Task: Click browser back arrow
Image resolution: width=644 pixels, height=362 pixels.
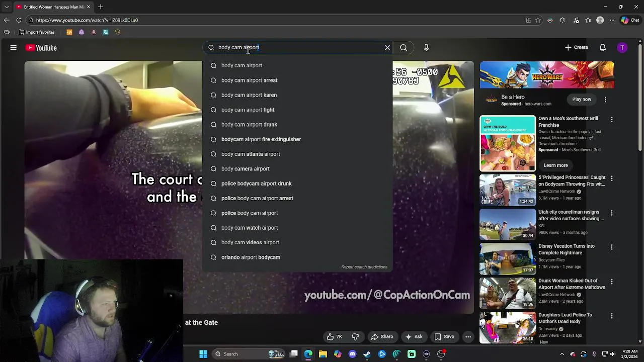Action: pyautogui.click(x=7, y=20)
